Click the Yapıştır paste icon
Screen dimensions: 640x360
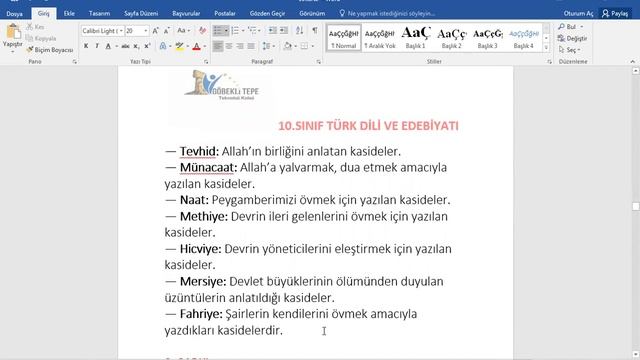(13, 32)
